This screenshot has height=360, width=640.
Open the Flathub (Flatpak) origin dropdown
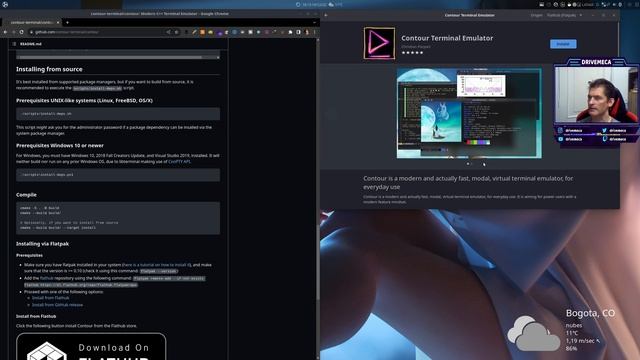click(x=564, y=15)
